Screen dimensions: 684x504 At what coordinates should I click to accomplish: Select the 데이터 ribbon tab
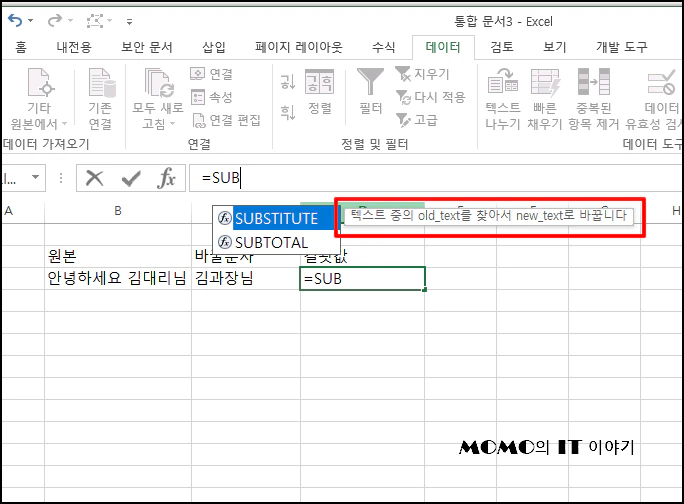[x=443, y=47]
